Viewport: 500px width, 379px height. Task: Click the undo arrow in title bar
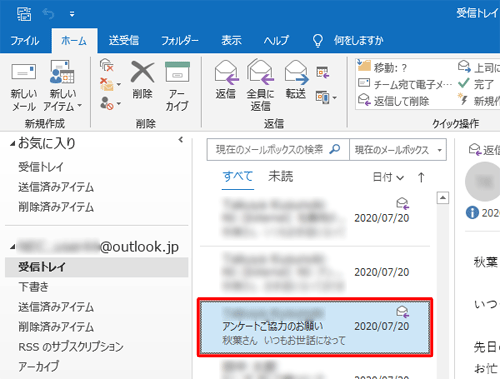pos(49,14)
